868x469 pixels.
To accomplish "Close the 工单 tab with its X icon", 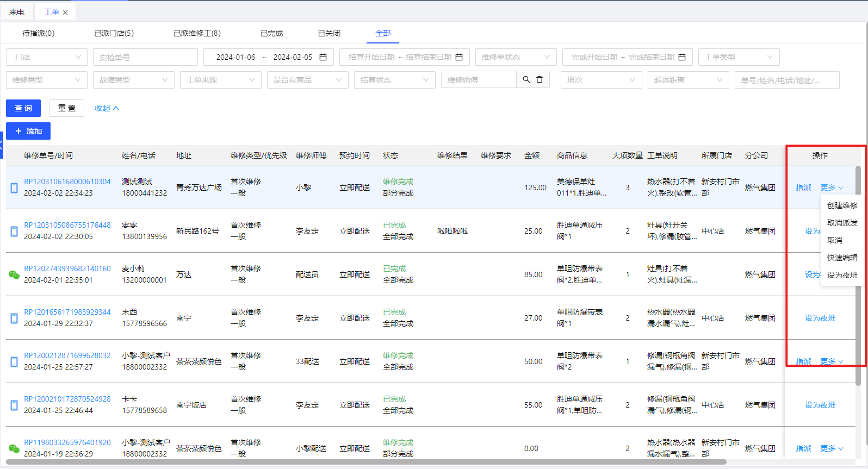I will pos(65,12).
